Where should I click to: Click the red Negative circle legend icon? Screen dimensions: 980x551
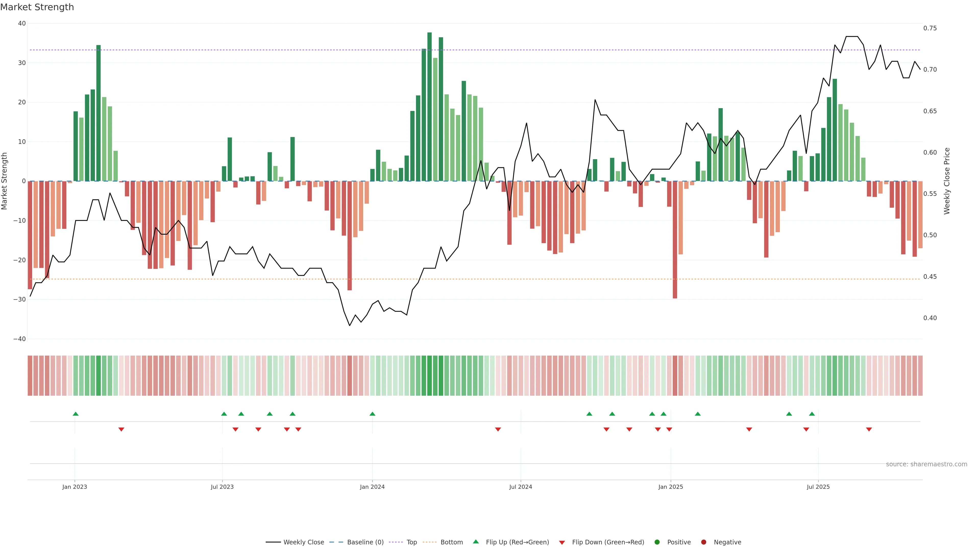[x=703, y=542]
